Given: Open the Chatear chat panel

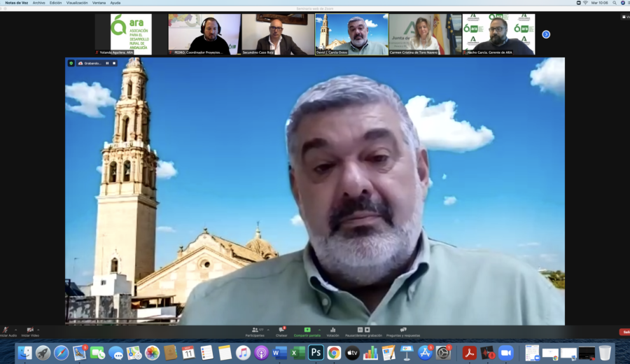Looking at the screenshot, I should point(281,332).
